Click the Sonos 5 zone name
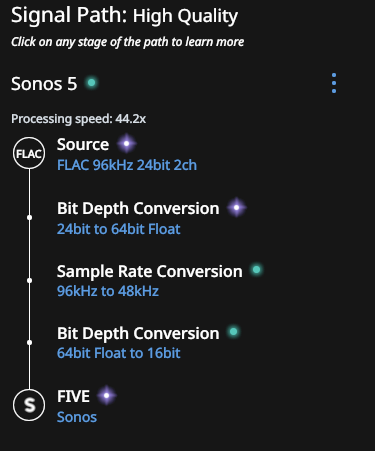Viewport: 375px width, 451px height. (44, 84)
